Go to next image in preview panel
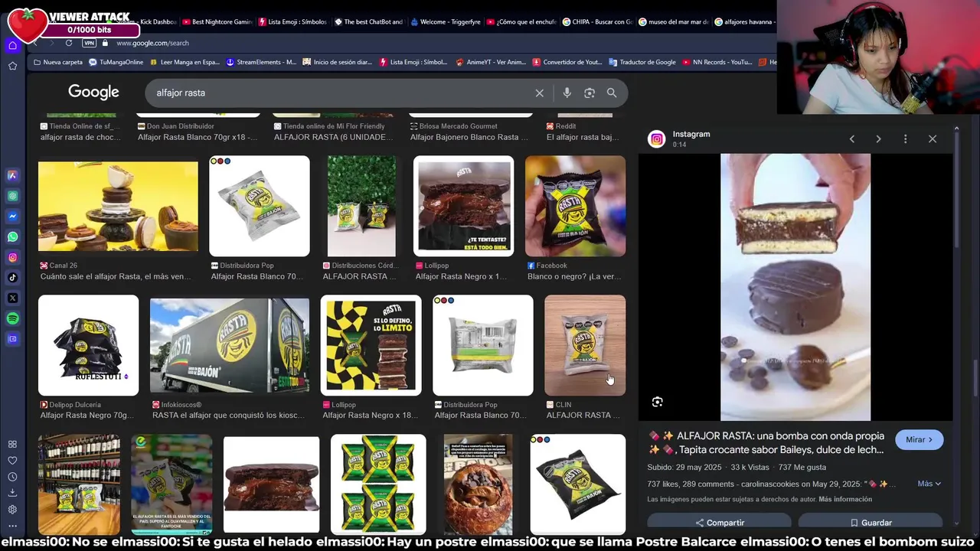The height and width of the screenshot is (551, 980). click(878, 139)
